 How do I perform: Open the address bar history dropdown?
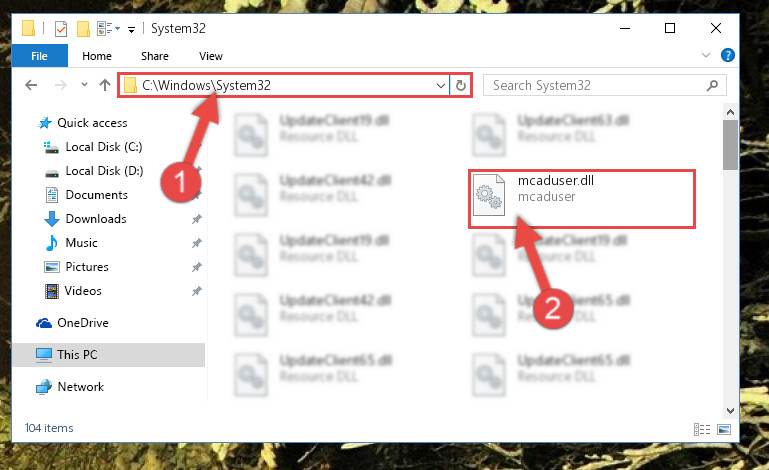click(x=440, y=85)
